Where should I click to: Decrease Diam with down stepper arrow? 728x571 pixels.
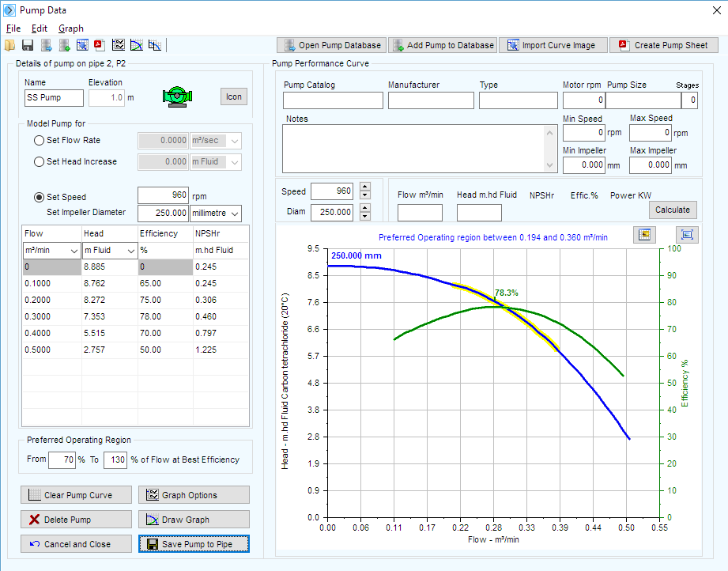pyautogui.click(x=365, y=216)
